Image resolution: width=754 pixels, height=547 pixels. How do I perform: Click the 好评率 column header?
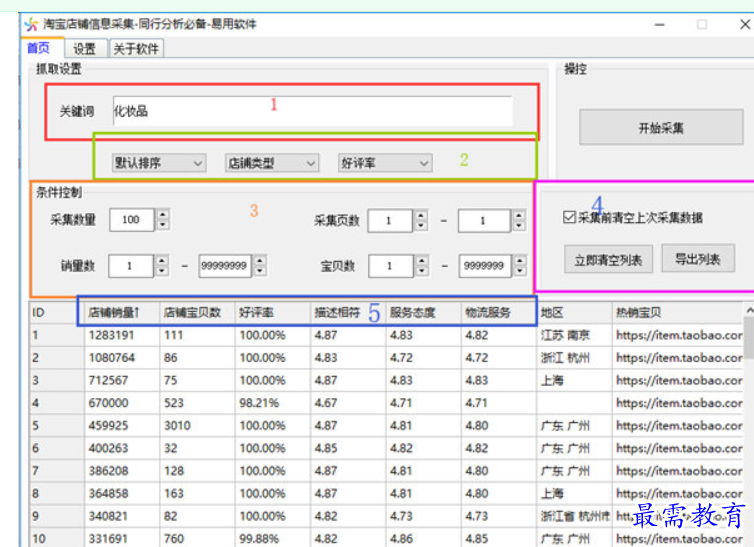(273, 312)
